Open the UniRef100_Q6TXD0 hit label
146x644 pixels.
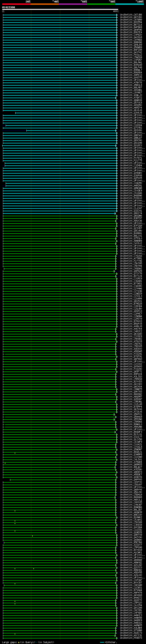click(x=131, y=17)
